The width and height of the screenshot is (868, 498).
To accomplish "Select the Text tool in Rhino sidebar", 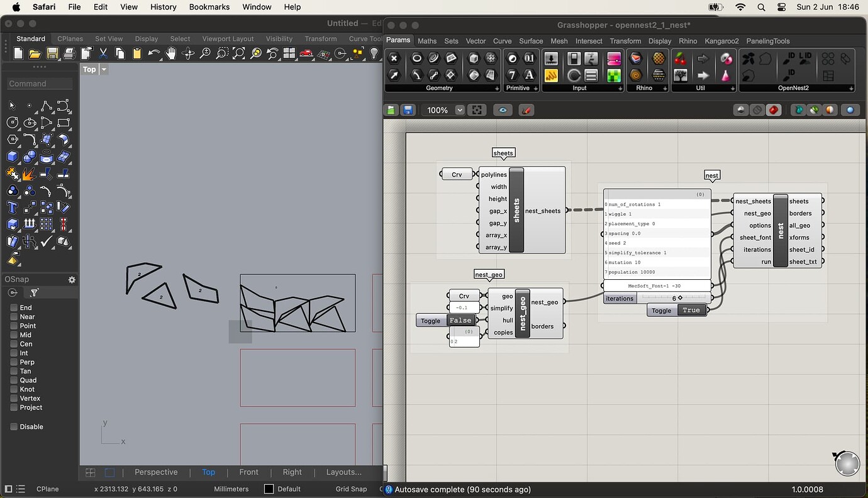I will pos(13,207).
